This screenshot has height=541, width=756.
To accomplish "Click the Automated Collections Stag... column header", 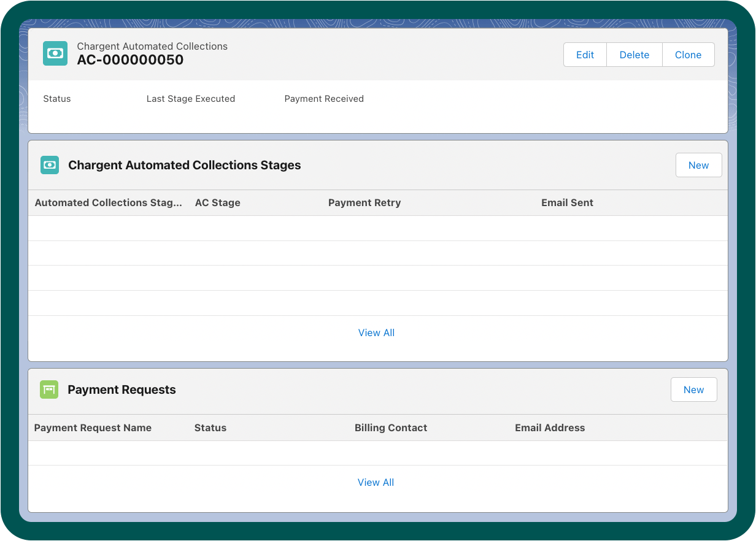I will (109, 202).
